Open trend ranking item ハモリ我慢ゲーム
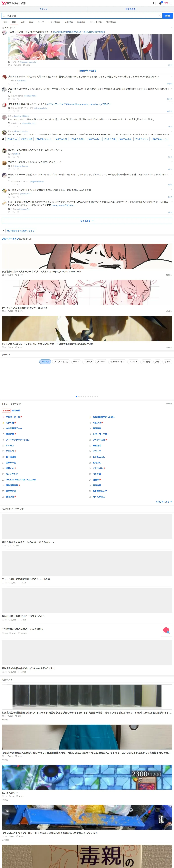Screen dimensions: 174x868 pyautogui.click(x=14, y=428)
